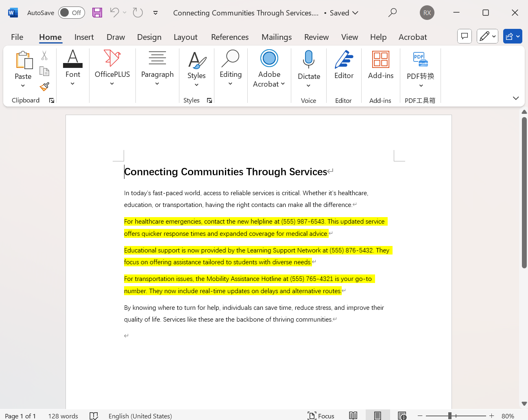
Task: Toggle AutoSave on
Action: click(x=71, y=13)
